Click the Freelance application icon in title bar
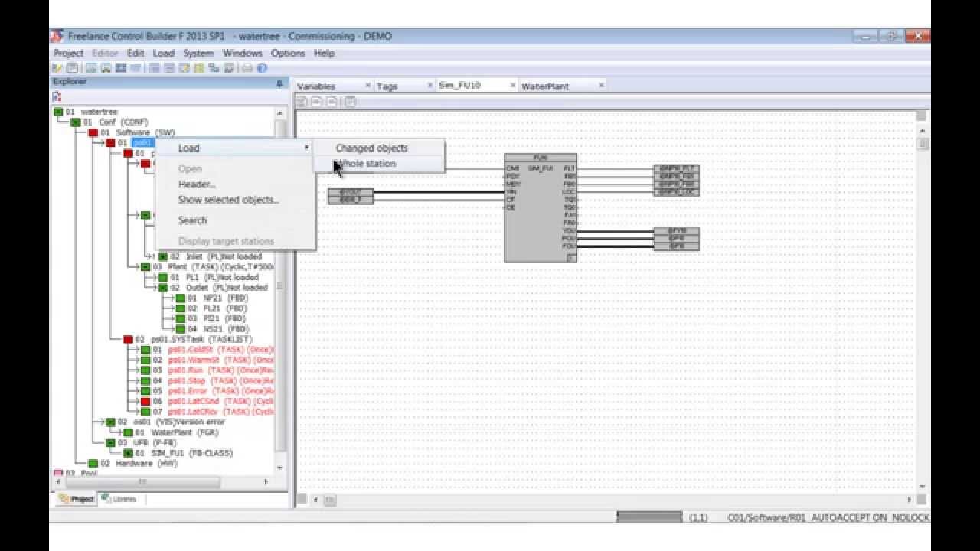This screenshot has height=551, width=980. 57,36
